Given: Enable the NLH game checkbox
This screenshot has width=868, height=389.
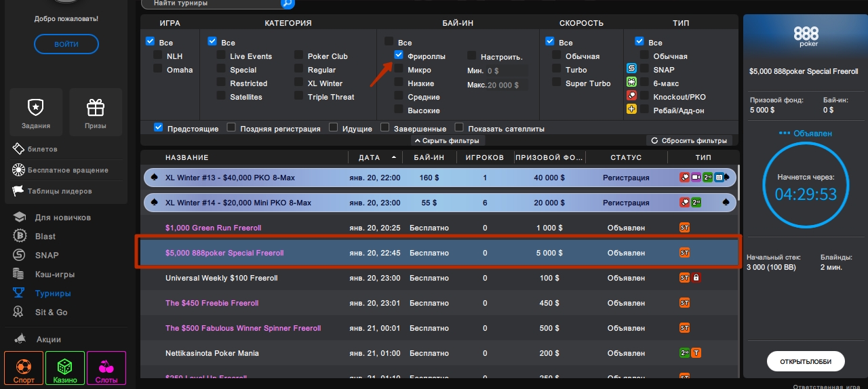Looking at the screenshot, I should pos(158,56).
